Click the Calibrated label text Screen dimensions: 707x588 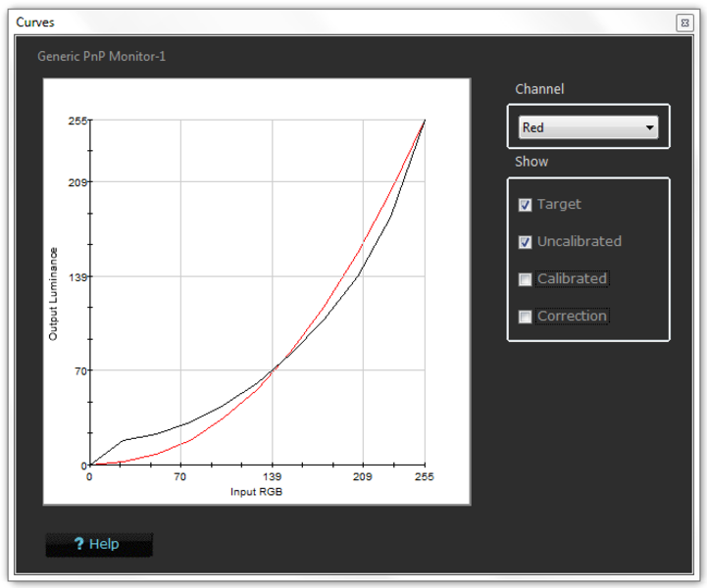coord(572,279)
